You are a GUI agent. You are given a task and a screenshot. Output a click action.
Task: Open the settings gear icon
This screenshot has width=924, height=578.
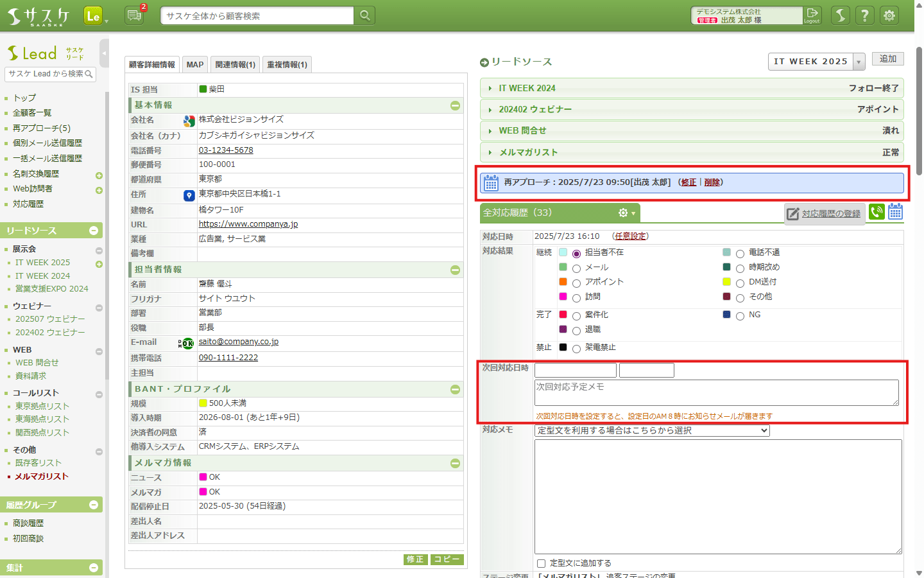point(889,15)
